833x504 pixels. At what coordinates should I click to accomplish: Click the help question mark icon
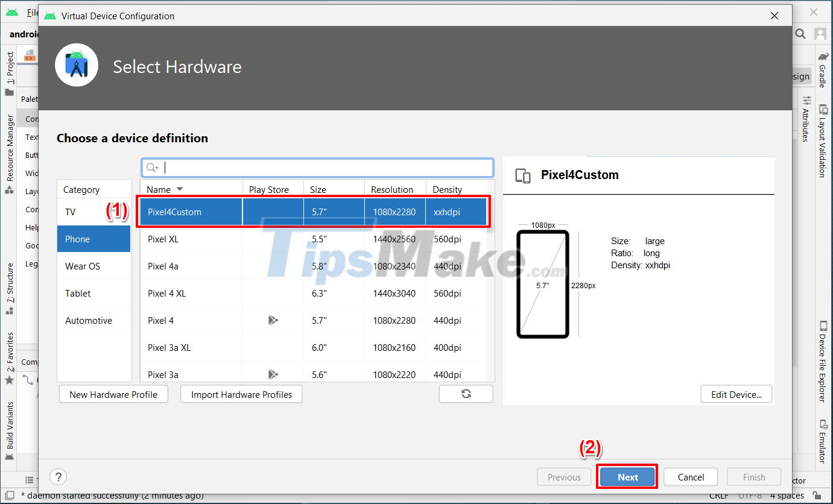click(x=58, y=477)
